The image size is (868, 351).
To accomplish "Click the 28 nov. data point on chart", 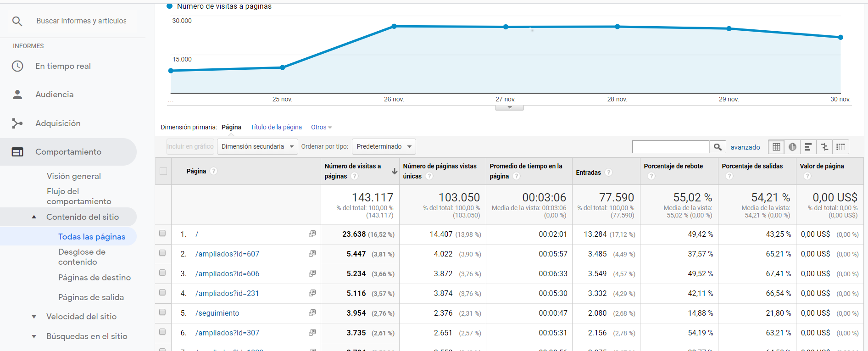I will (x=618, y=27).
